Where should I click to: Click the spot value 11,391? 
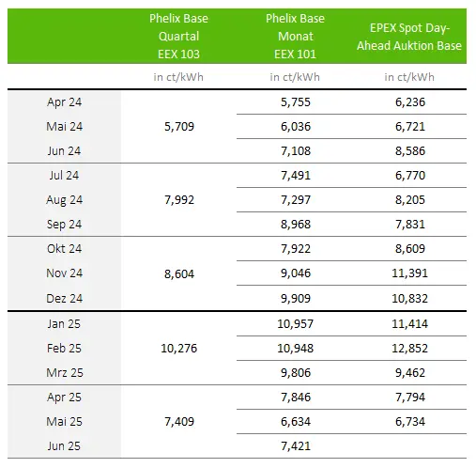[410, 273]
